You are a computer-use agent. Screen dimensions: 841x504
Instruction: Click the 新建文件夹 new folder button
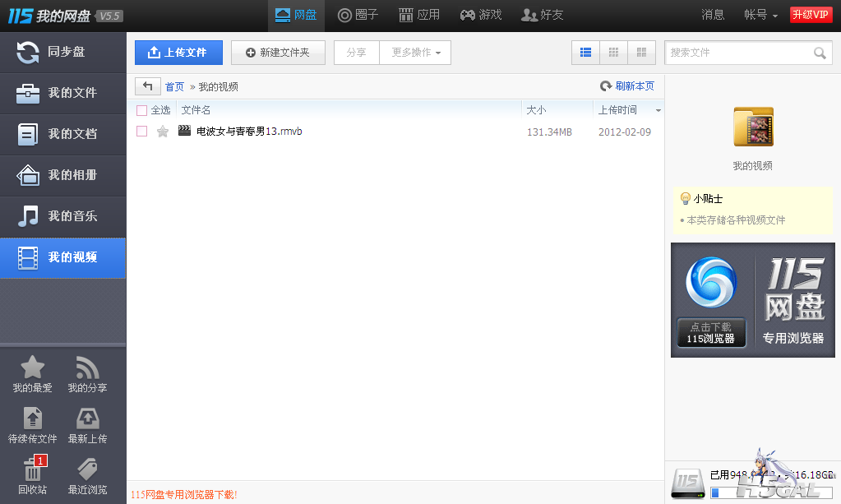tap(279, 53)
